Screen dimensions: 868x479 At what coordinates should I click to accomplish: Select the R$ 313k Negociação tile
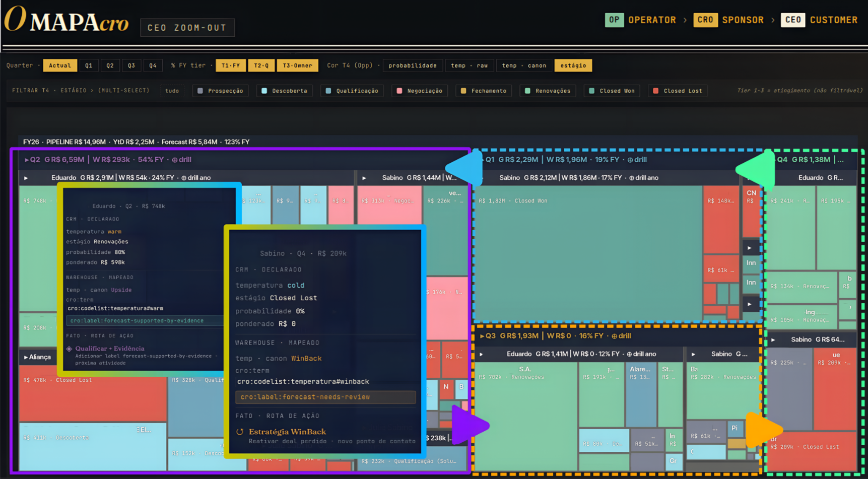389,204
